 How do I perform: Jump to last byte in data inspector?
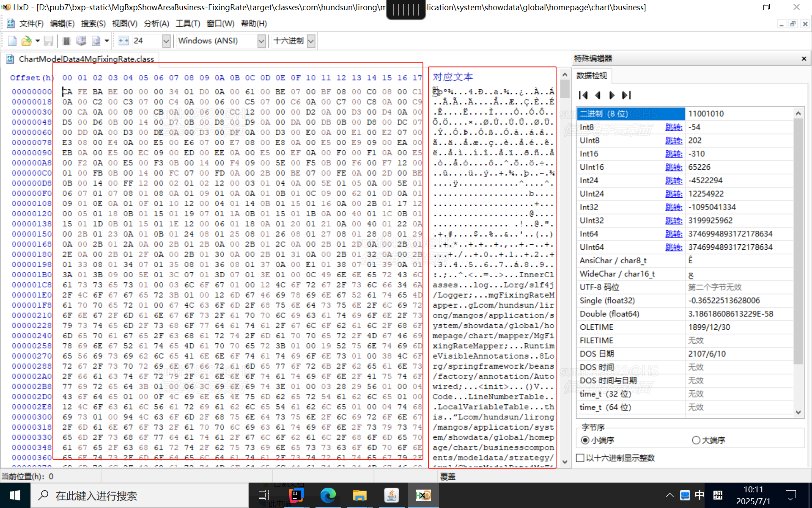pyautogui.click(x=627, y=95)
